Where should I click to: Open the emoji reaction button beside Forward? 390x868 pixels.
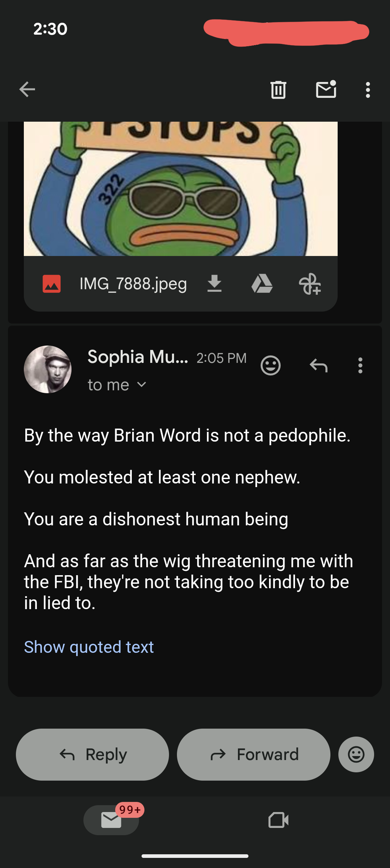[356, 754]
